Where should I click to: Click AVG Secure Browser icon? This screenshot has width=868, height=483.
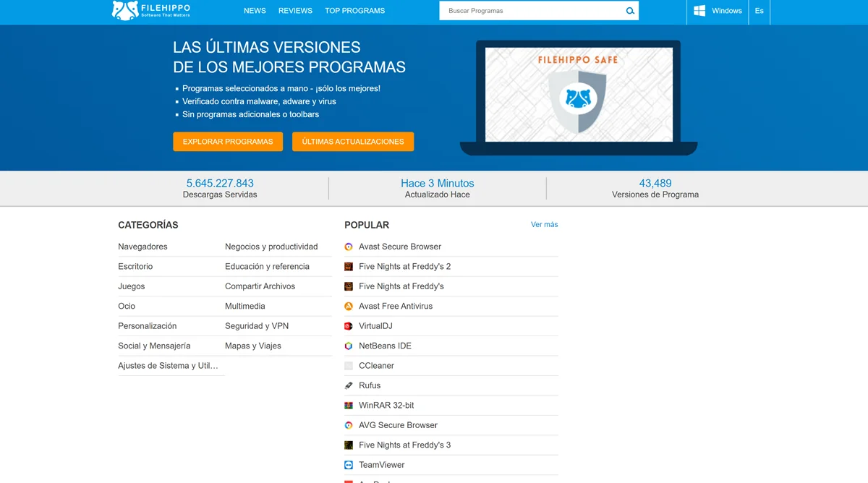tap(349, 426)
